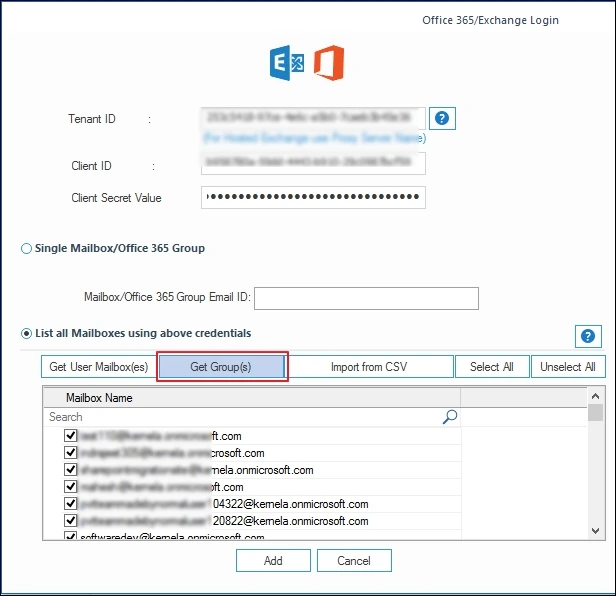Click the mailbox list scroll down arrow

596,531
